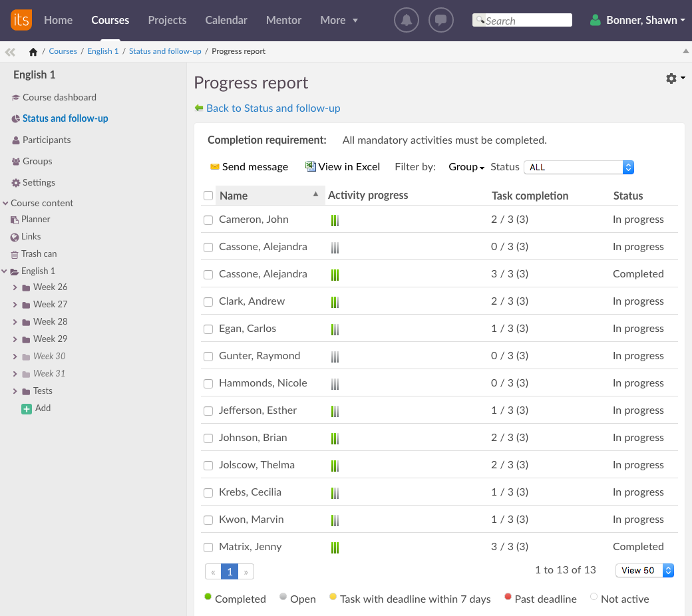Collapse the sidebar with double-arrow icon
The height and width of the screenshot is (616, 692).
click(x=10, y=52)
